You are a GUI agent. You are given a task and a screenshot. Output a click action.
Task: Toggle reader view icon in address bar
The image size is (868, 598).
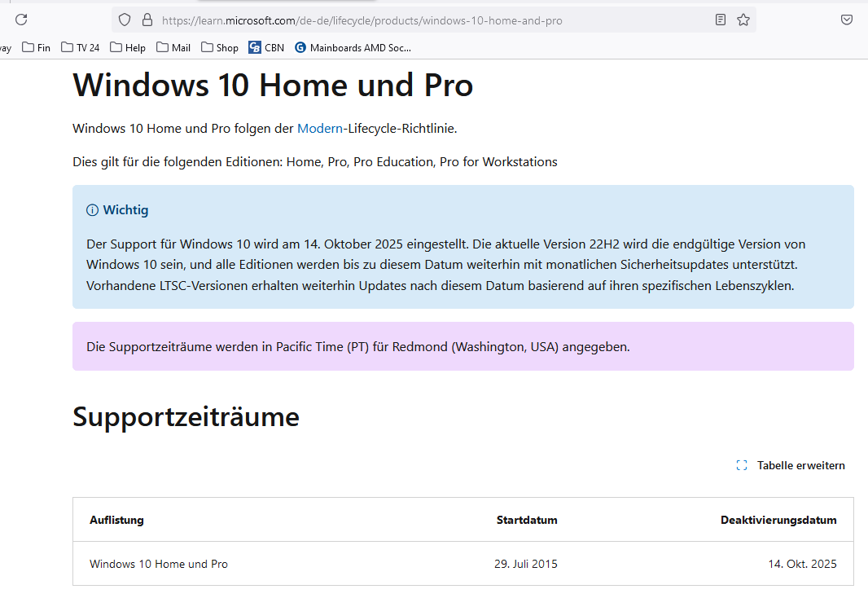[x=720, y=20]
